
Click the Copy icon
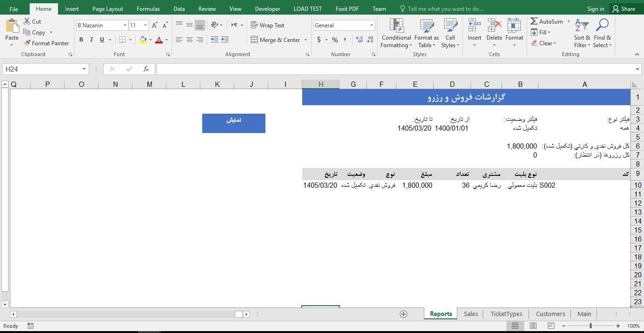coord(27,33)
